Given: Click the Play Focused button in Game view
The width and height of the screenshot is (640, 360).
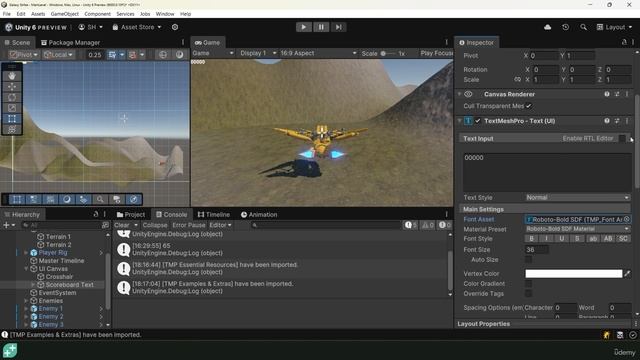Looking at the screenshot, I should pos(436,53).
